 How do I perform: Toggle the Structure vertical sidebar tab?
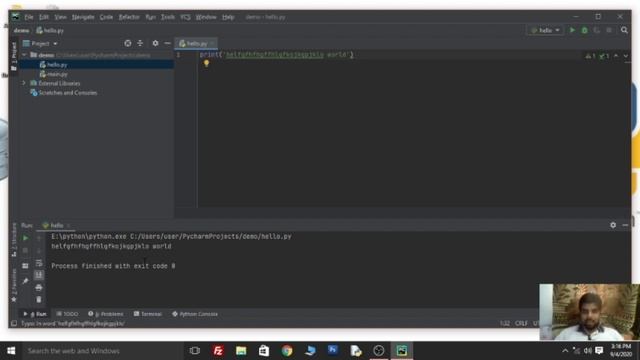[x=14, y=240]
